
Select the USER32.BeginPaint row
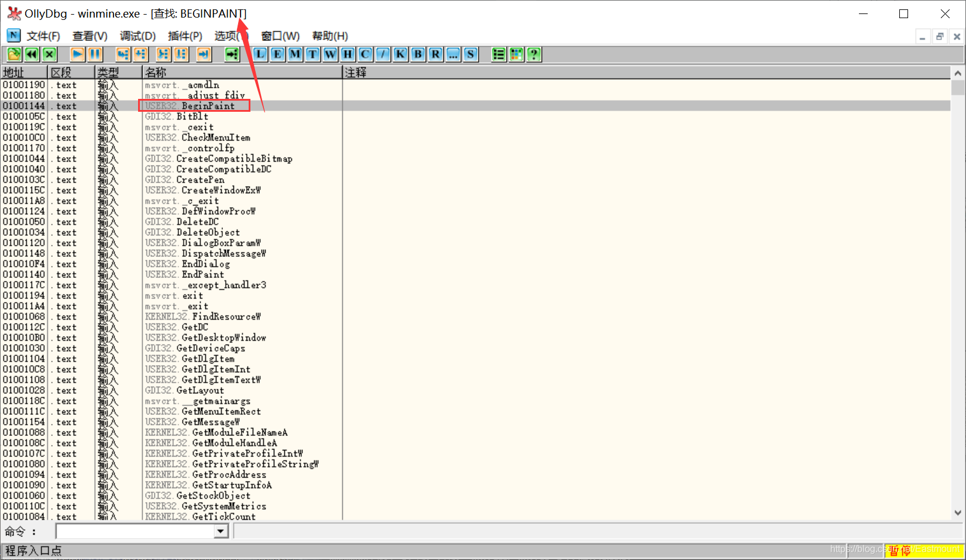(x=475, y=106)
